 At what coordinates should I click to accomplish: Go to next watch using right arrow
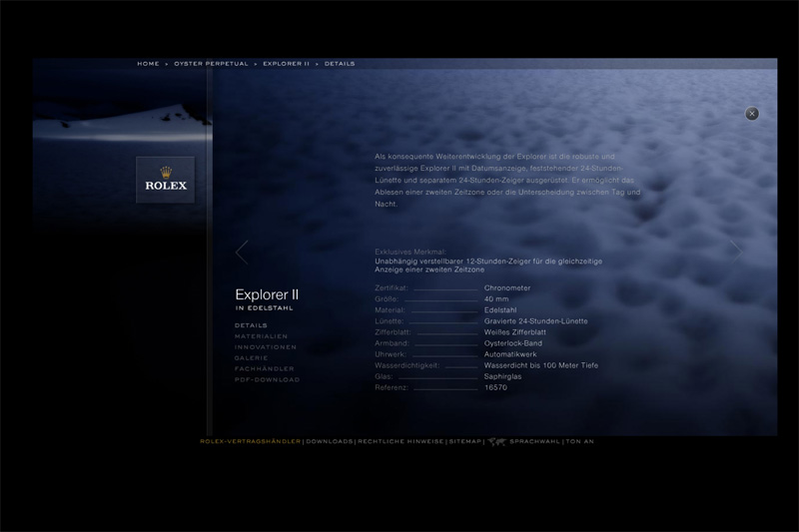click(x=736, y=251)
